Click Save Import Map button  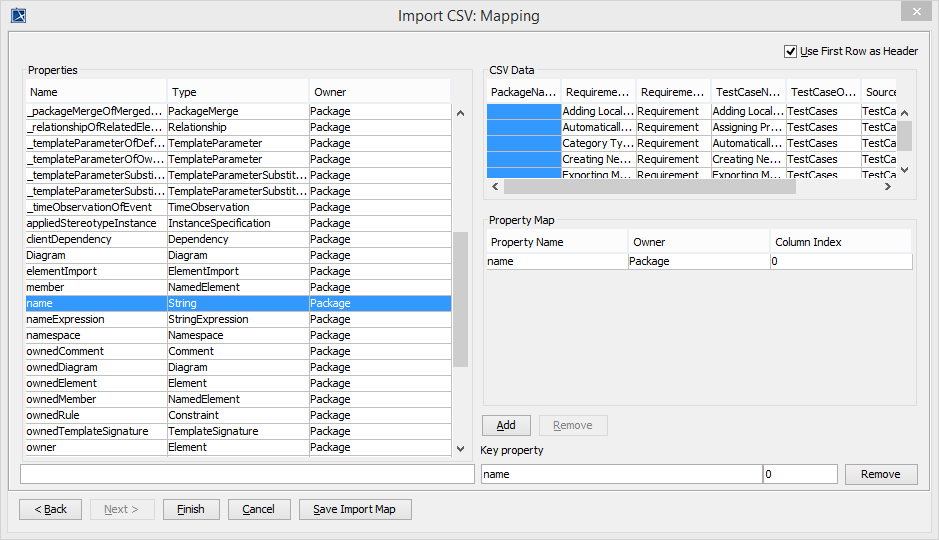[x=354, y=509]
